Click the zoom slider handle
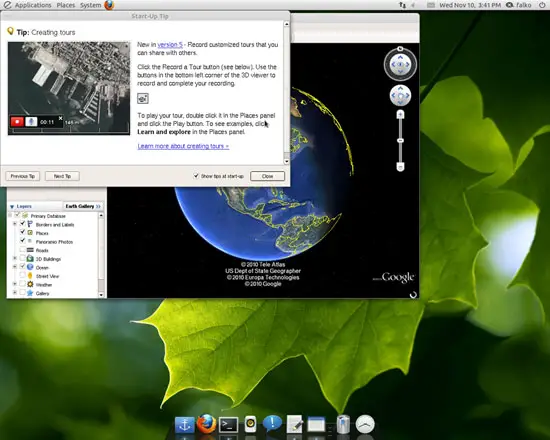The image size is (550, 440). coord(400,140)
